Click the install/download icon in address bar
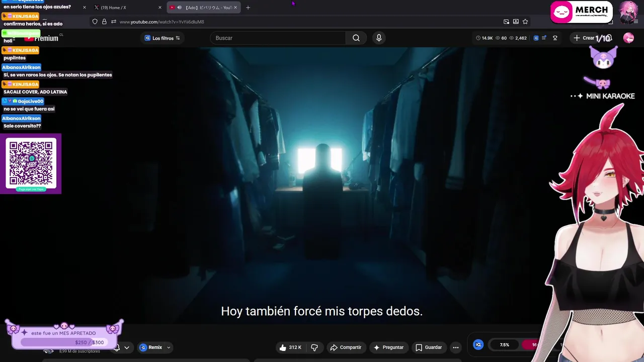Image resolution: width=644 pixels, height=362 pixels. click(x=516, y=22)
